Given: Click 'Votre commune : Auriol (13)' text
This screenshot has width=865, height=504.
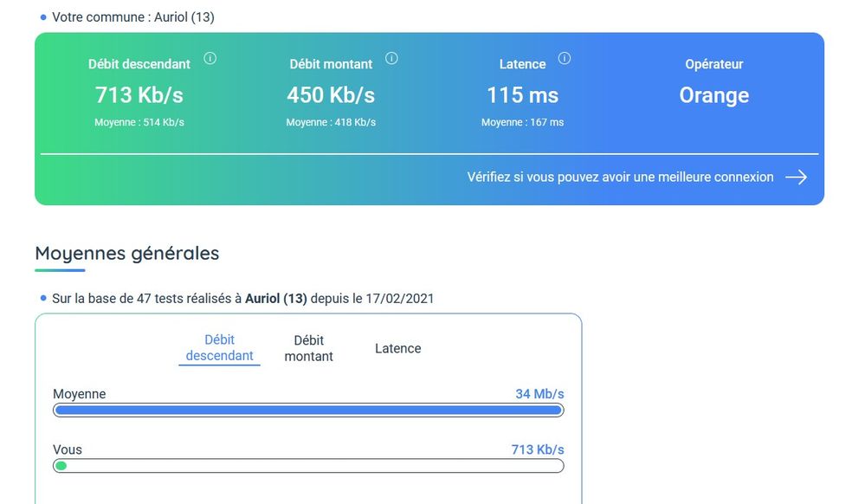Looking at the screenshot, I should tap(133, 17).
